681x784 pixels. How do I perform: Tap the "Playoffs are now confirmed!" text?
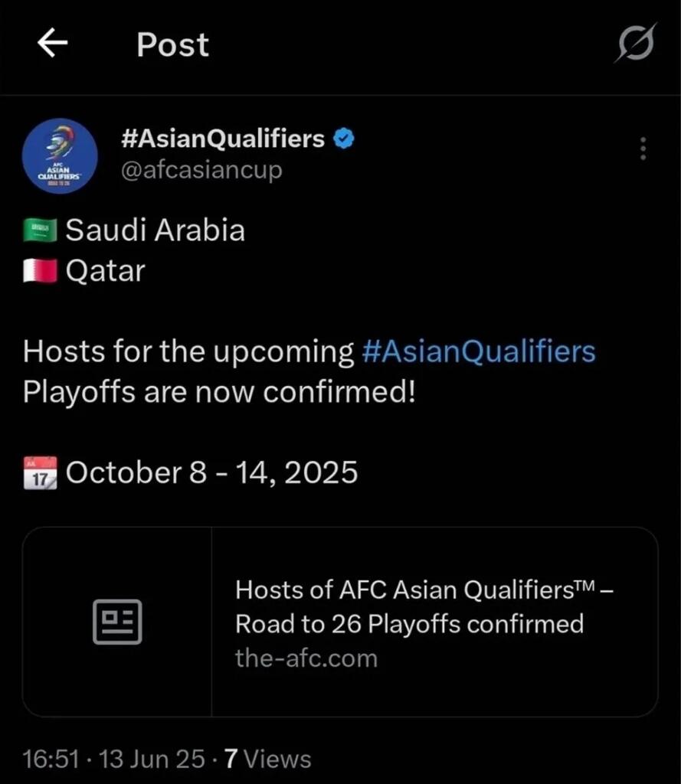[219, 392]
